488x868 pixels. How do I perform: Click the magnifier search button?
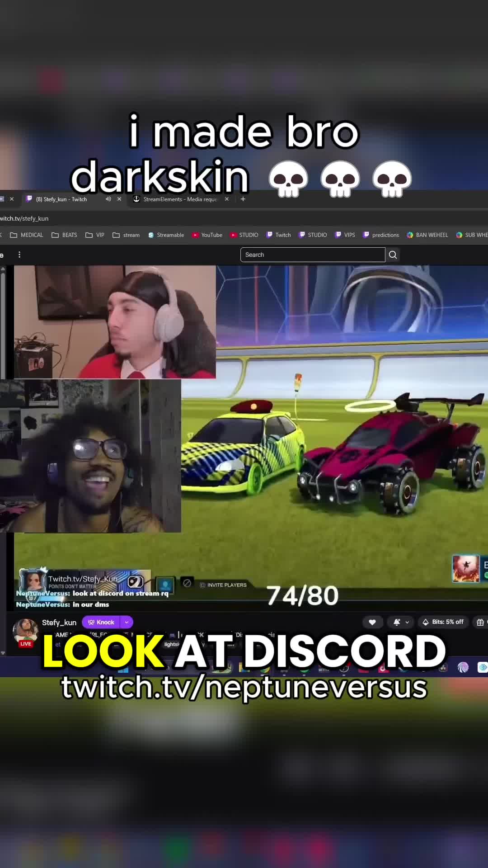click(393, 255)
